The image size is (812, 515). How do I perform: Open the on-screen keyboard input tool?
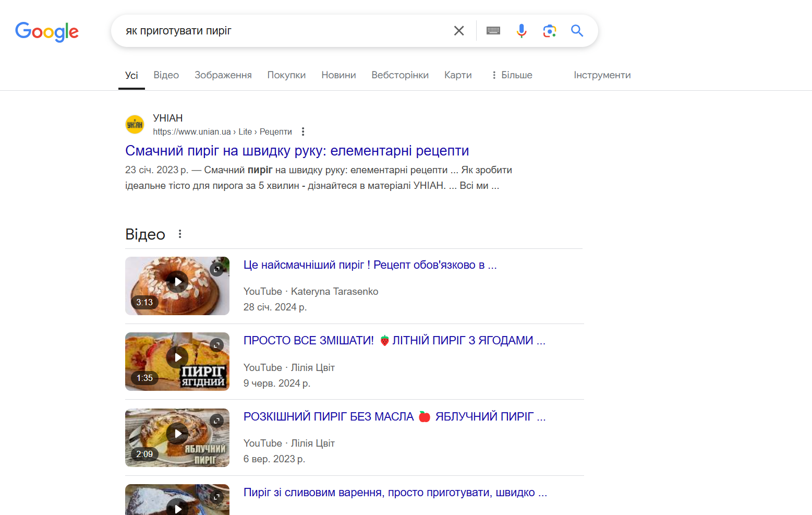[x=493, y=31]
